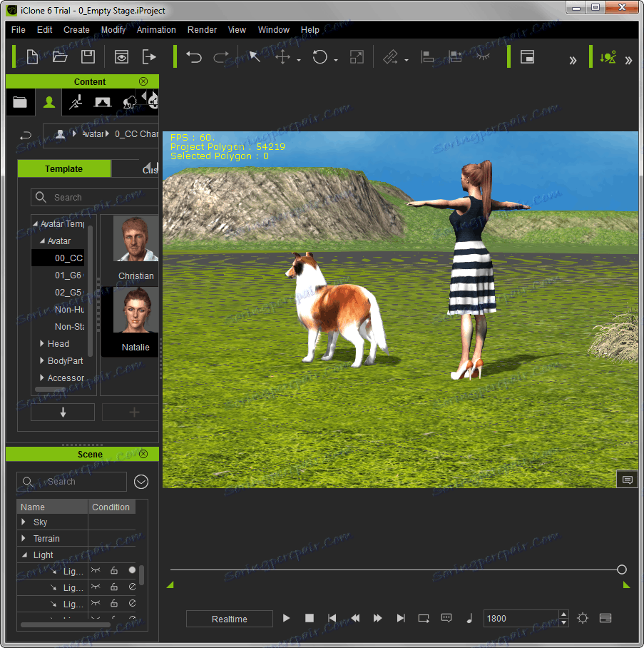Collapse the Light node in Scene
Image resolution: width=644 pixels, height=648 pixels.
click(x=24, y=555)
